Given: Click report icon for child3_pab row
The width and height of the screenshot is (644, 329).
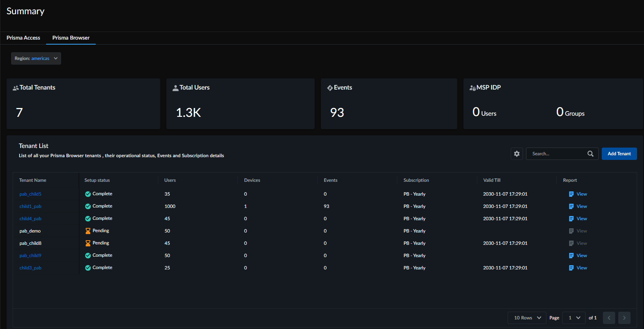Looking at the screenshot, I should (x=571, y=268).
